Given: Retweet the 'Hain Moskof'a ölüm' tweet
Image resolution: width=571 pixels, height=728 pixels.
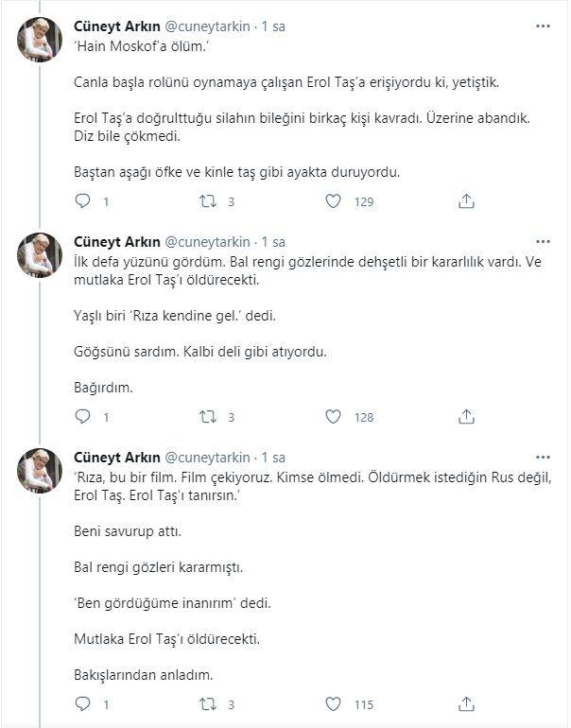Looking at the screenshot, I should click(208, 201).
